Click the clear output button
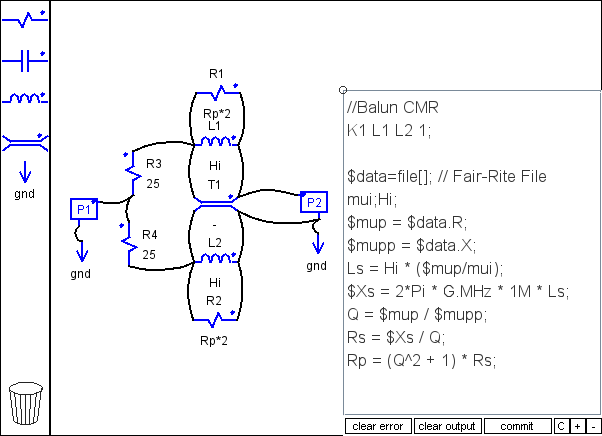602x436 pixels. [447, 426]
